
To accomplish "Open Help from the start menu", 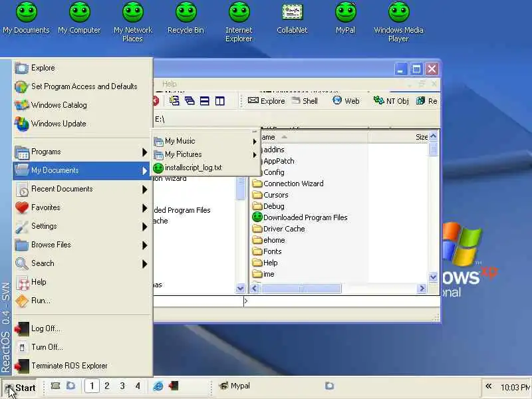I will (82, 282).
